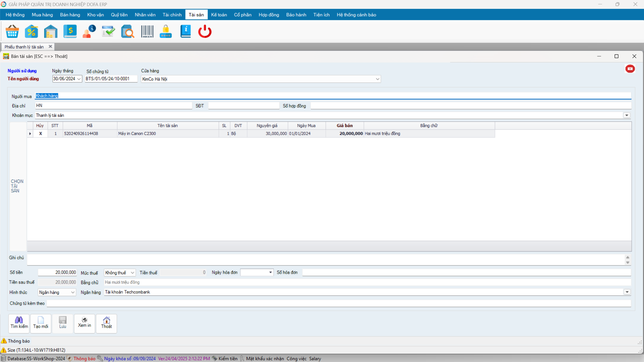
Task: Click the Thoát home exit button
Action: pyautogui.click(x=106, y=323)
